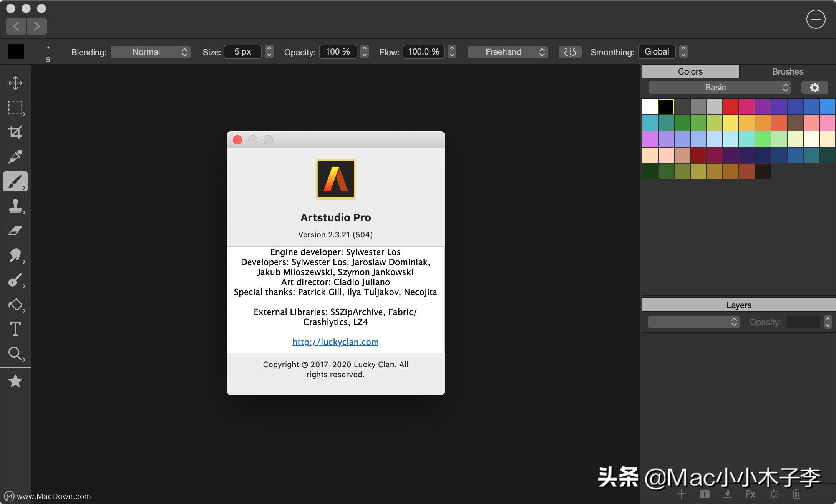836x504 pixels.
Task: Pick the selected black palette swatch
Action: tap(666, 107)
